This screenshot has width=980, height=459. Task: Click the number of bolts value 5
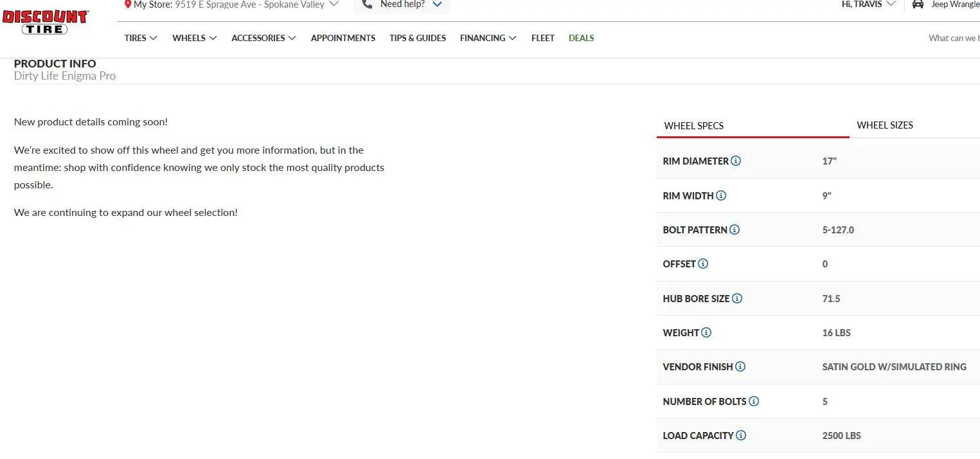tap(825, 401)
